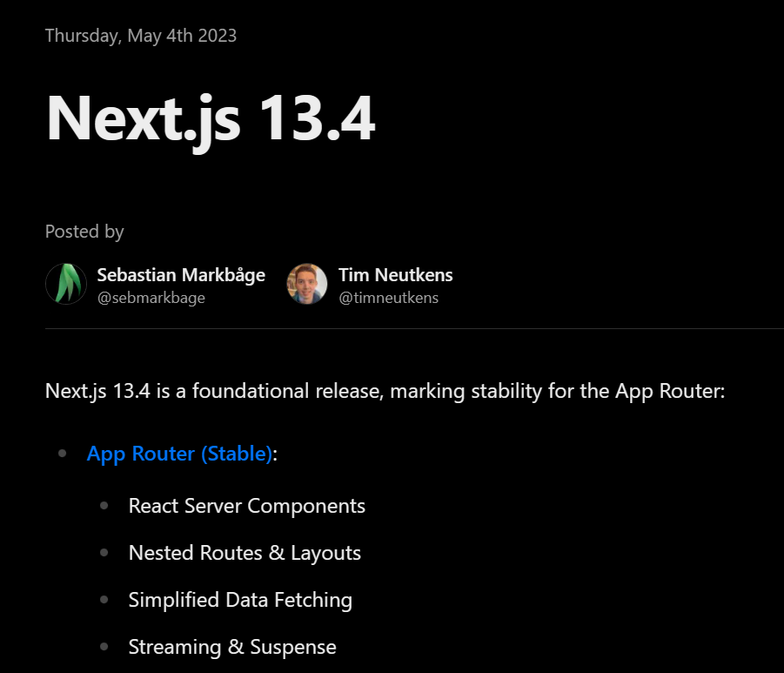The image size is (784, 673).
Task: Open the @sebmarkbage handle
Action: click(x=151, y=298)
